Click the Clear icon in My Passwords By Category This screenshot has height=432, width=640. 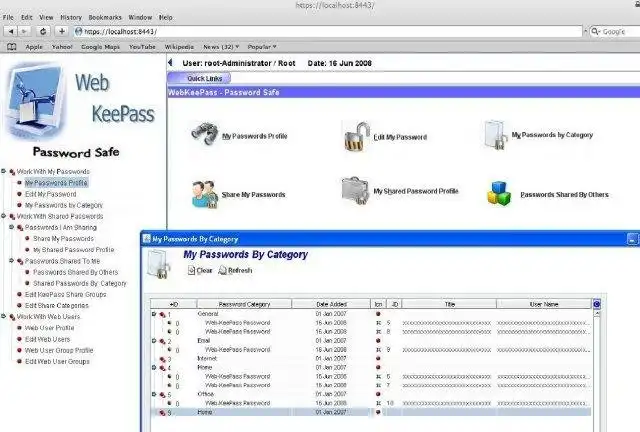191,270
